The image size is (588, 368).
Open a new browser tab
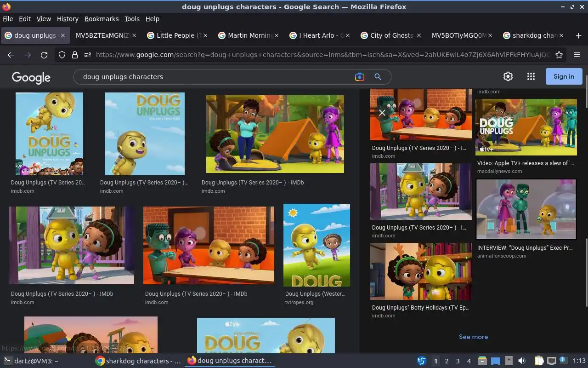[x=578, y=35]
